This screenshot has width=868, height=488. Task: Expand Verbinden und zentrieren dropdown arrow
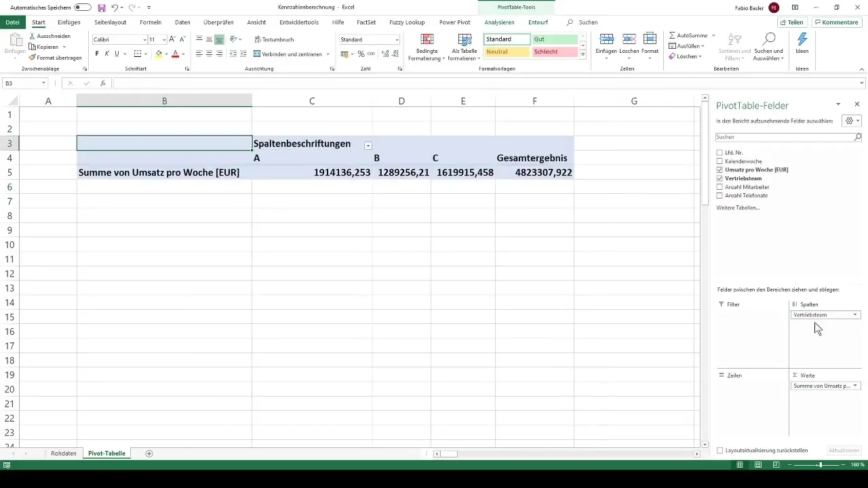click(328, 54)
